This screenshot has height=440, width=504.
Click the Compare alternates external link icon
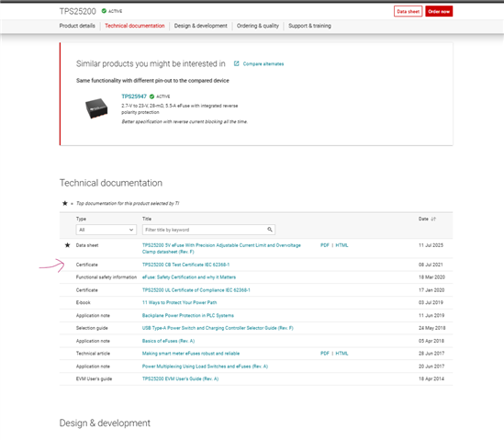click(x=236, y=63)
